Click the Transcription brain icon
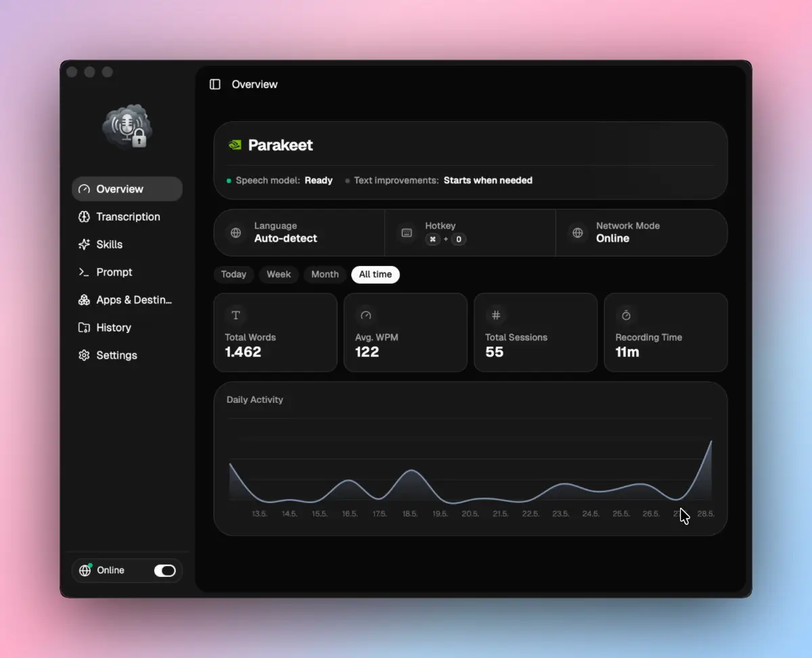 click(x=84, y=217)
